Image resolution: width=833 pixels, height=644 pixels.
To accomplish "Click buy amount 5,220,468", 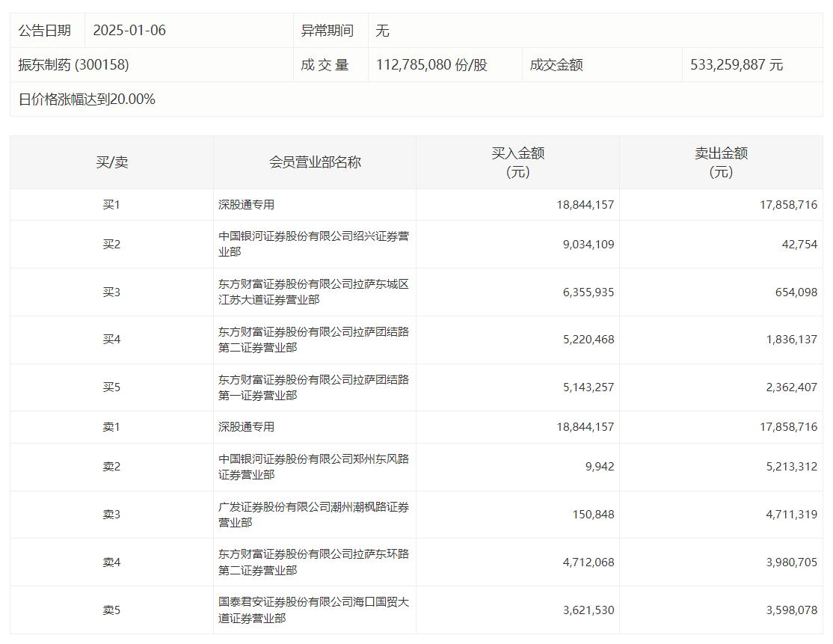I will [588, 339].
